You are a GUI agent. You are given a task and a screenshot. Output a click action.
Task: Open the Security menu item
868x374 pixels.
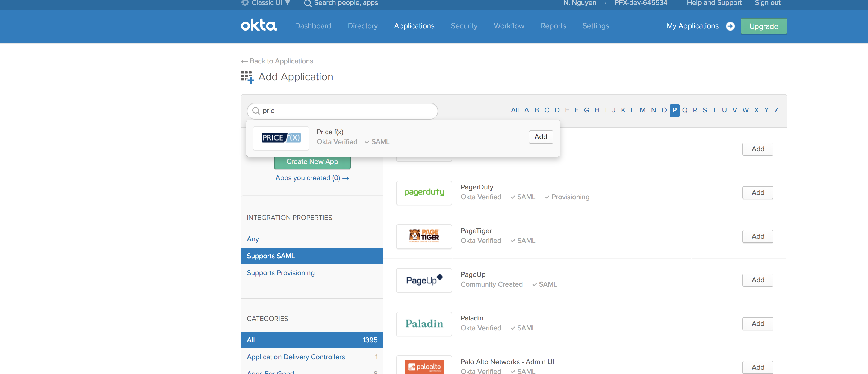point(464,26)
